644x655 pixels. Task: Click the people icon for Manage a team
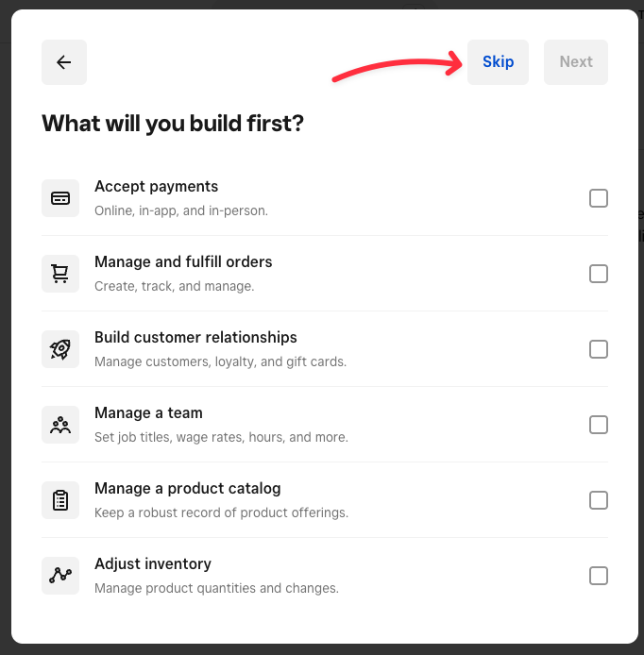[60, 425]
